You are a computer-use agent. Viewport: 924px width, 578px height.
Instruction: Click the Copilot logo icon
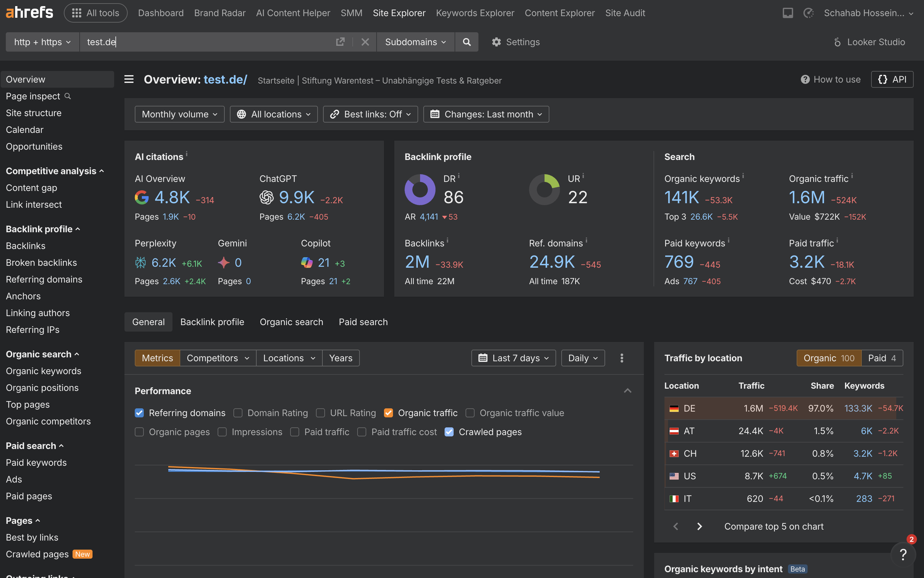[x=307, y=263]
